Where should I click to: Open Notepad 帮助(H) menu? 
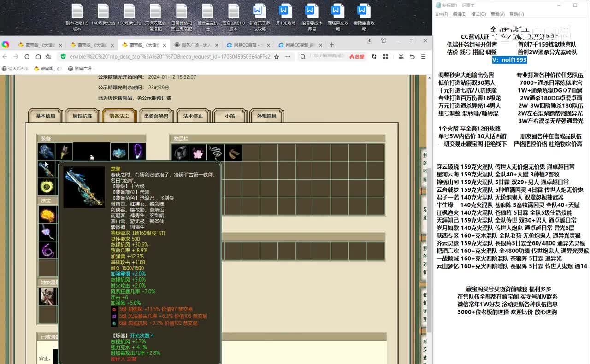tap(516, 14)
